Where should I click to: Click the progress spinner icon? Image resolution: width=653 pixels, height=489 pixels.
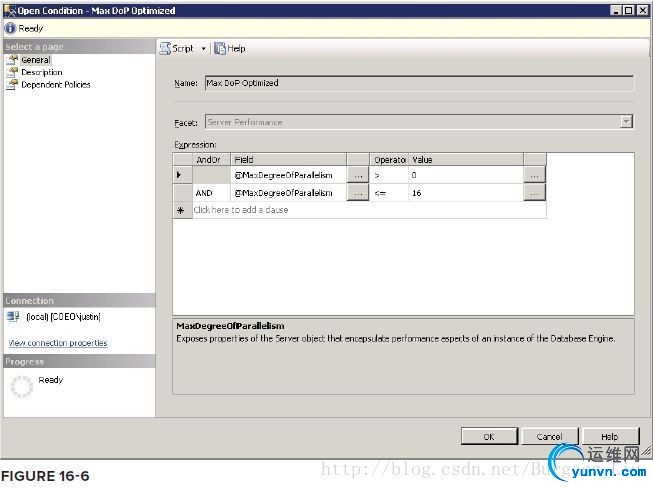click(22, 387)
